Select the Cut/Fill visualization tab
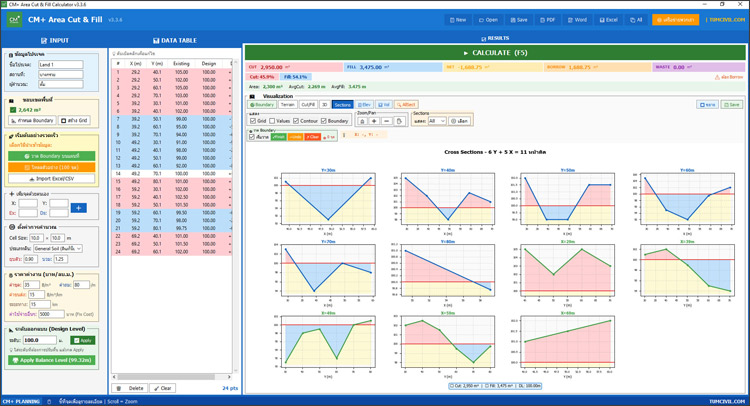 point(308,104)
